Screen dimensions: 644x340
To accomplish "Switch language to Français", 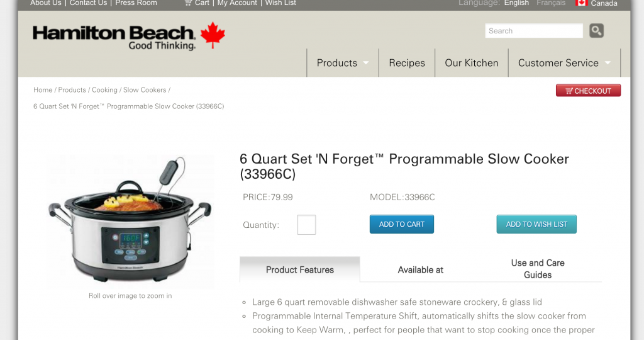I will tap(551, 3).
